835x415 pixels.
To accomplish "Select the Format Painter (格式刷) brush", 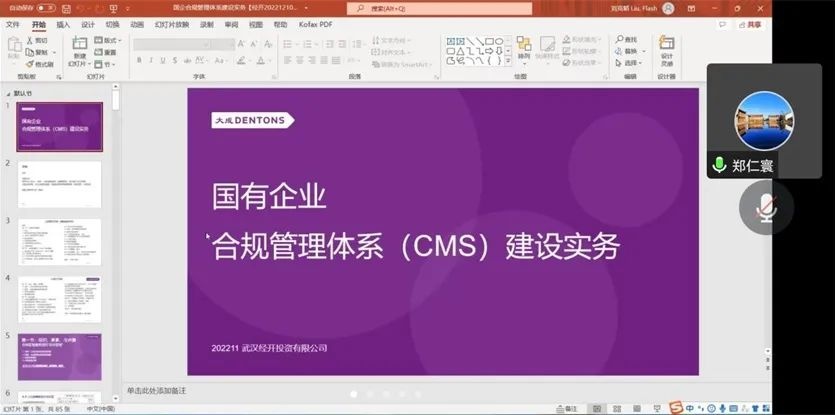I will click(x=30, y=64).
